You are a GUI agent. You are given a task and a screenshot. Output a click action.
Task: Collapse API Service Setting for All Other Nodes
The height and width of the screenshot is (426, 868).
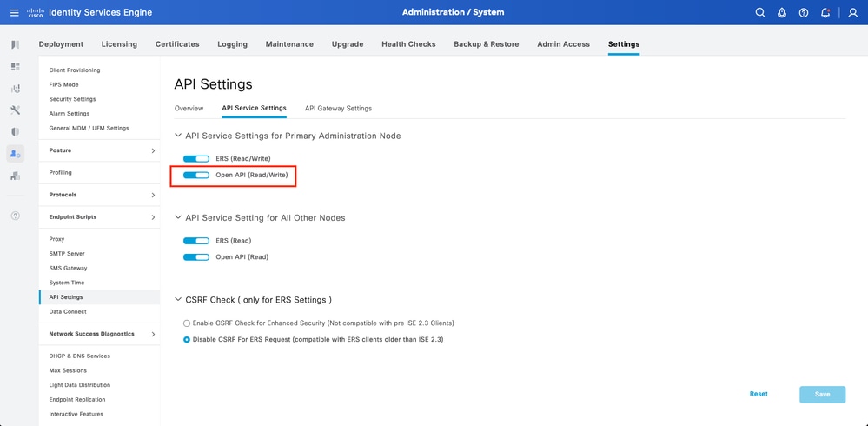click(x=178, y=217)
